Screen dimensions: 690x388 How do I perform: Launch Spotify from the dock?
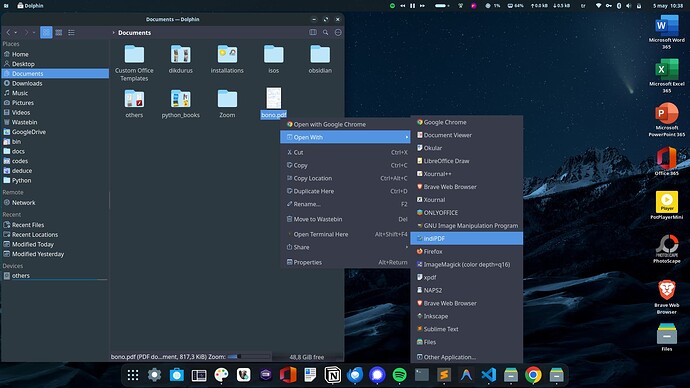(x=399, y=375)
